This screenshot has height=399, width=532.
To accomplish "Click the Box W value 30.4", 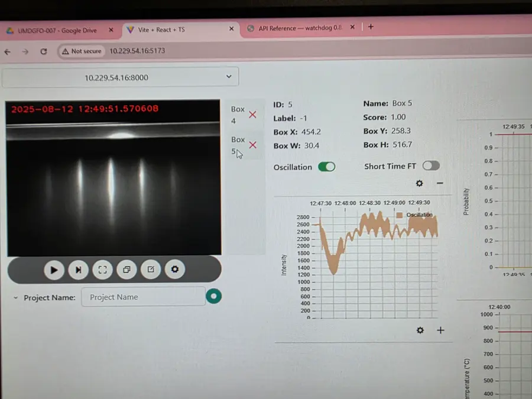I will [312, 145].
